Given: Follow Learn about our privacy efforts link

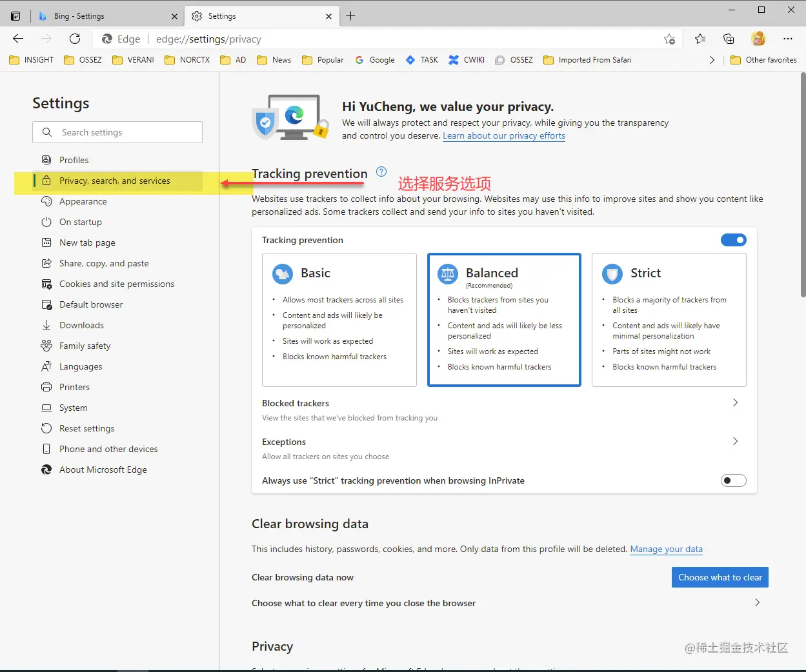Looking at the screenshot, I should pyautogui.click(x=504, y=136).
